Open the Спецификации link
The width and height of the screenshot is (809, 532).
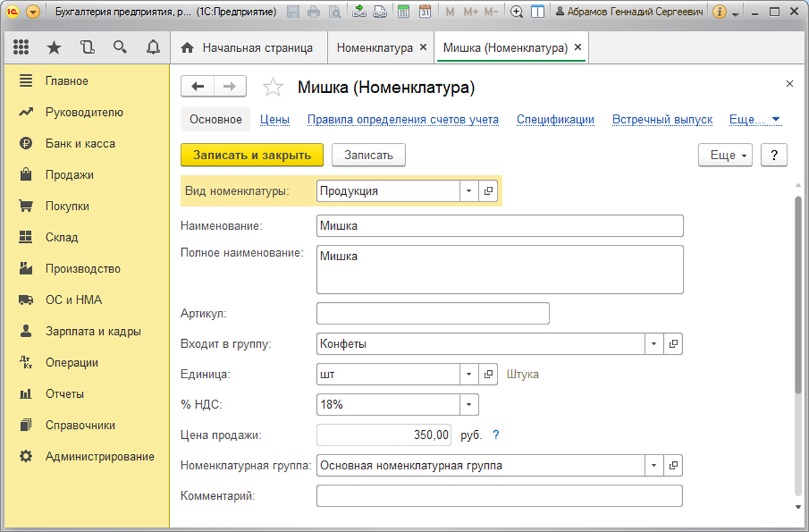pyautogui.click(x=556, y=119)
